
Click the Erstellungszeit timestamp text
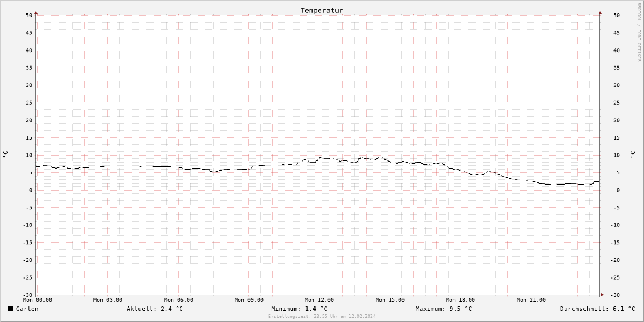click(x=322, y=316)
